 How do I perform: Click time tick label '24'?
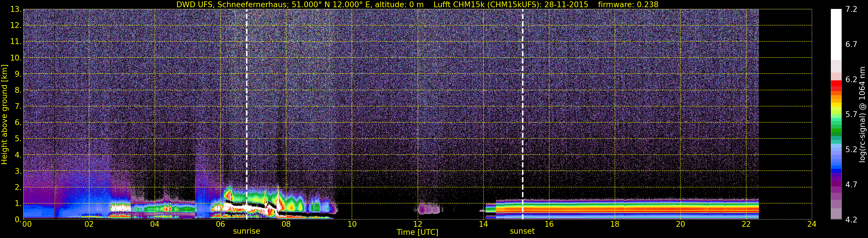click(812, 224)
